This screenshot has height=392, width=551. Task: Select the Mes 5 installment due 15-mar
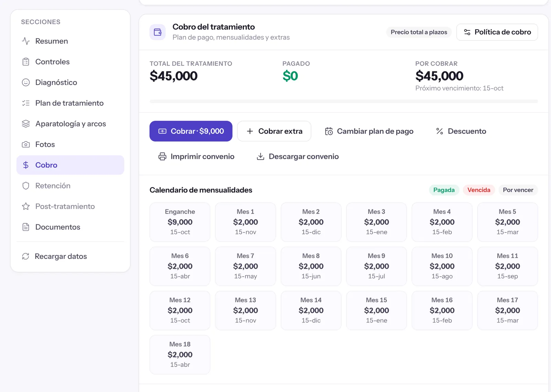508,222
